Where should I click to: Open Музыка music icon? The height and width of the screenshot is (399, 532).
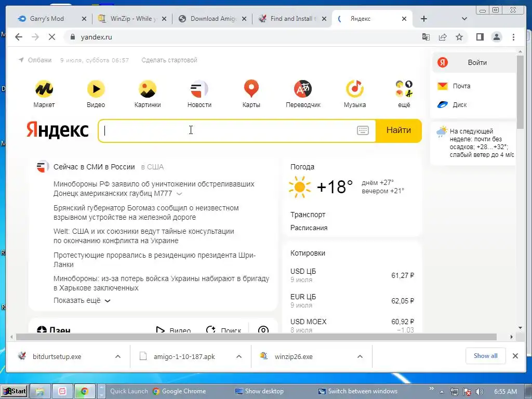point(355,89)
